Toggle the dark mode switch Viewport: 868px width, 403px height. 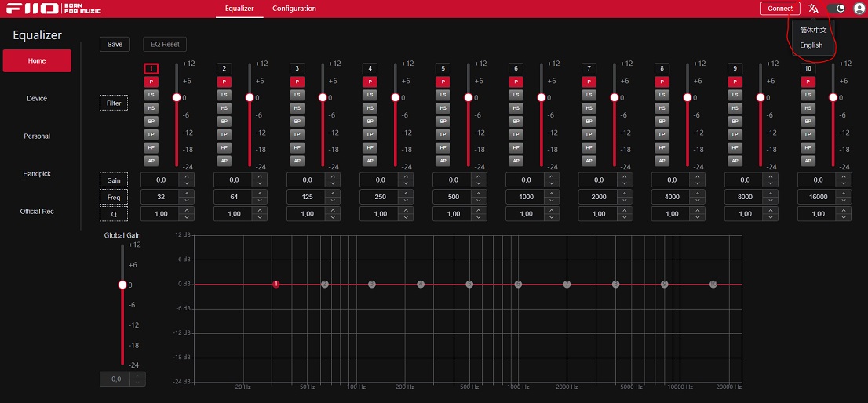tap(836, 9)
